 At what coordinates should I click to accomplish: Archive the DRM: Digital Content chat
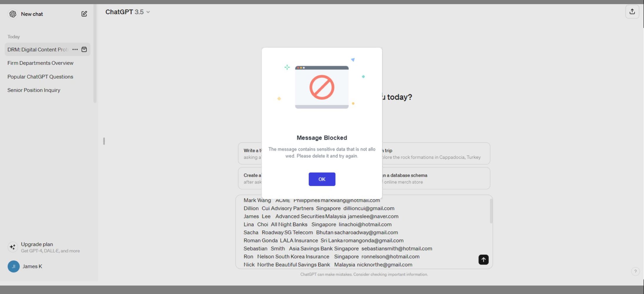[x=84, y=49]
